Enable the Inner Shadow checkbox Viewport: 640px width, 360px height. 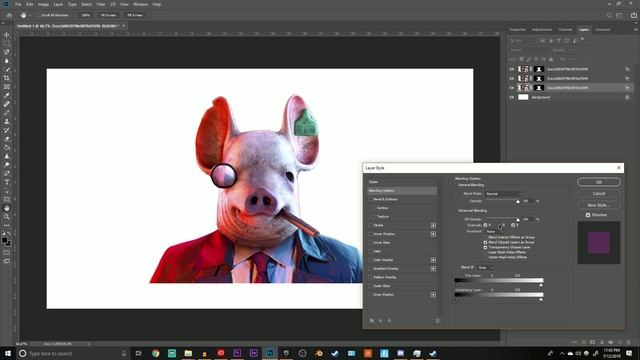click(x=371, y=234)
